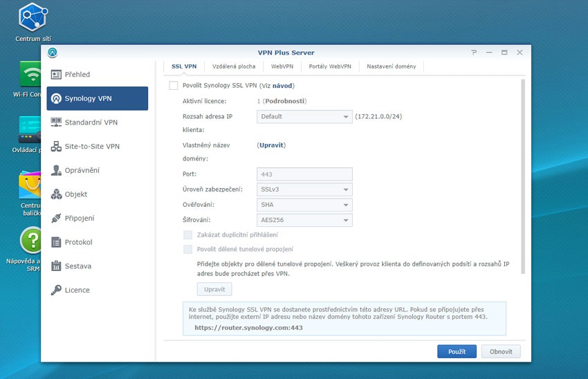588x379 pixels.
Task: Click the Připojení plug icon
Action: click(x=56, y=218)
